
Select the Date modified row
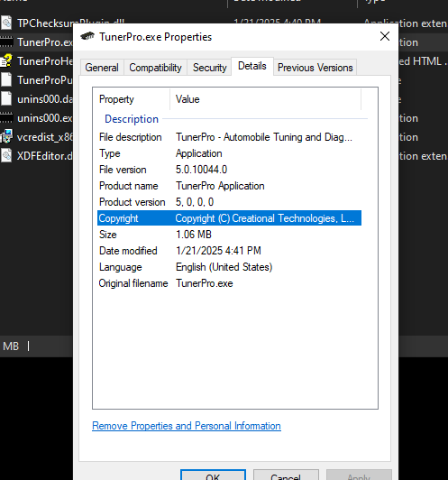click(x=229, y=251)
